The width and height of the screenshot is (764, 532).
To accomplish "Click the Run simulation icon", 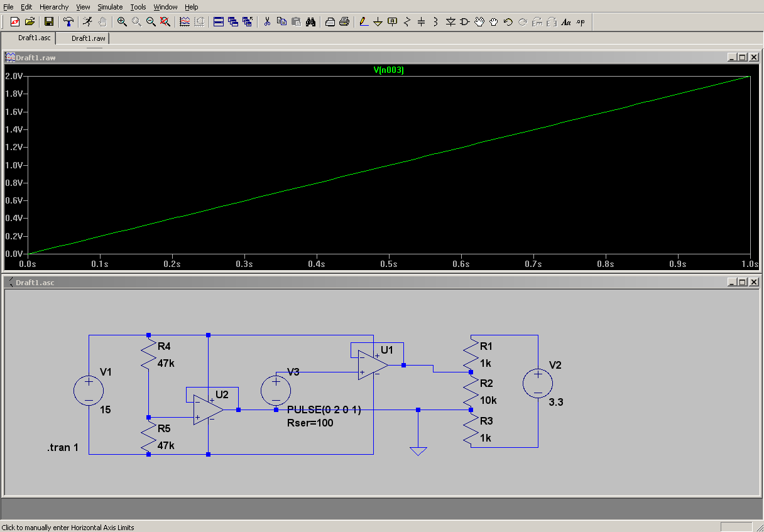I will 87,22.
